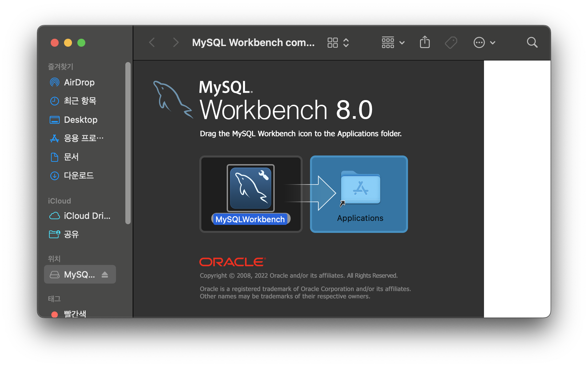
Task: Click the Applications folder label
Action: pos(360,218)
